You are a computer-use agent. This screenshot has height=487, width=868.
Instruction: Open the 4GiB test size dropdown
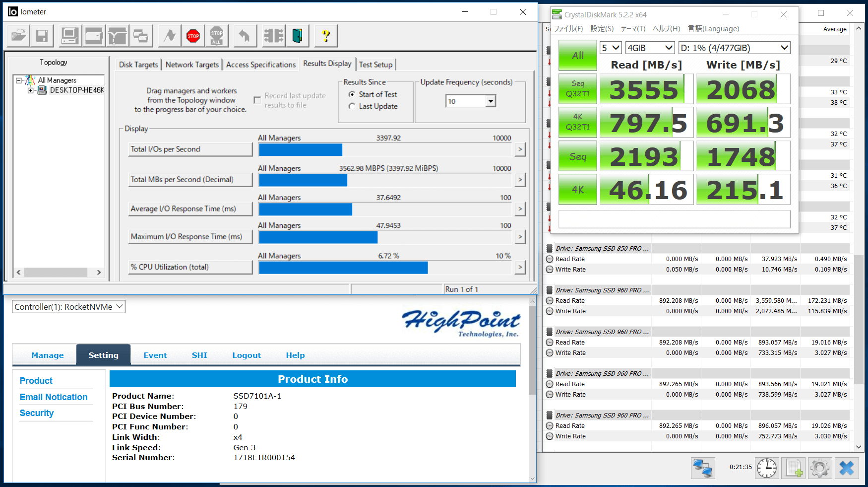[x=650, y=48]
